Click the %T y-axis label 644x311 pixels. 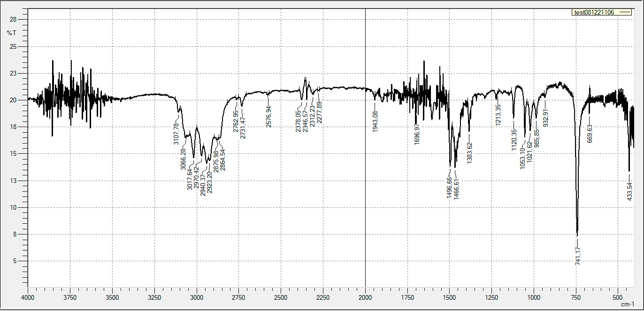pyautogui.click(x=11, y=33)
